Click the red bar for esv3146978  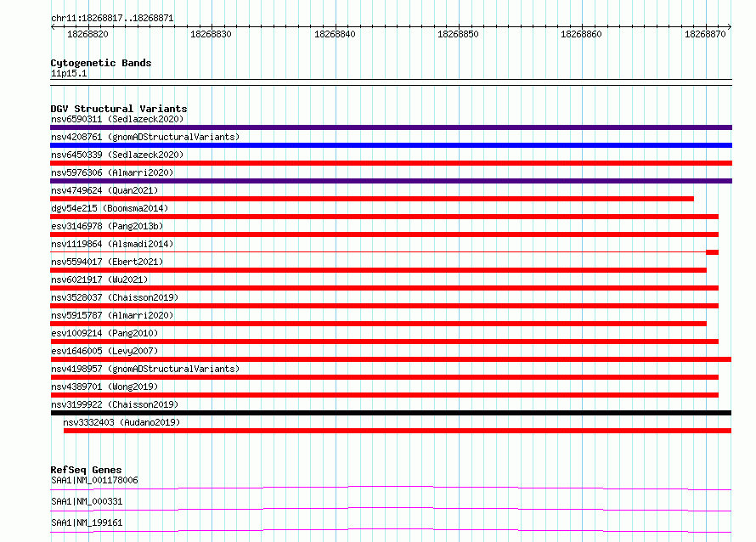pos(384,234)
